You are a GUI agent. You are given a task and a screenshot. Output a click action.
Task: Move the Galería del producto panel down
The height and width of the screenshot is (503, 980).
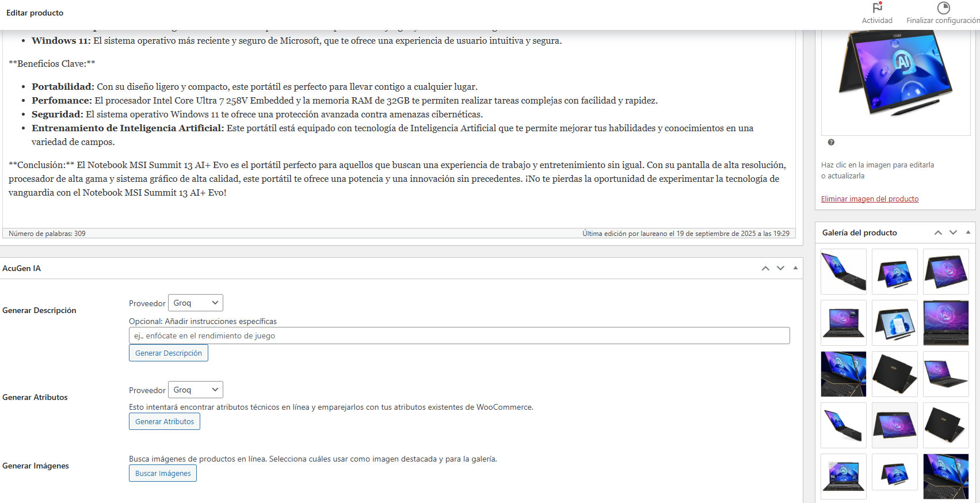coord(953,233)
